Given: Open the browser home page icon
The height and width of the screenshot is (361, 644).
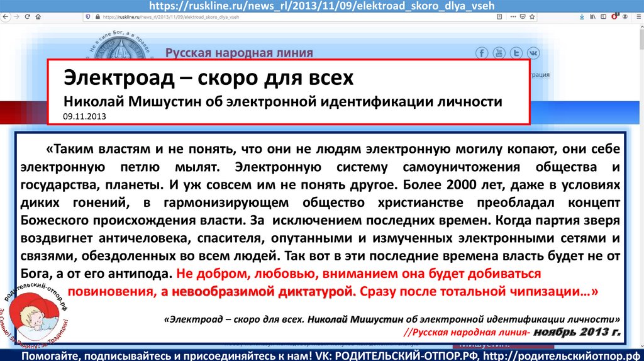Looking at the screenshot, I should pyautogui.click(x=38, y=17).
